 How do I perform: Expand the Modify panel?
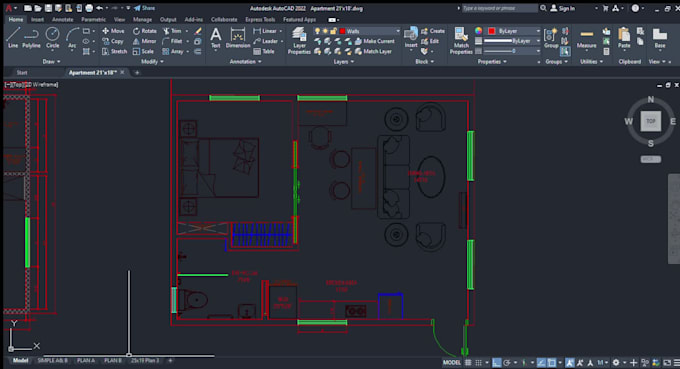pos(152,62)
